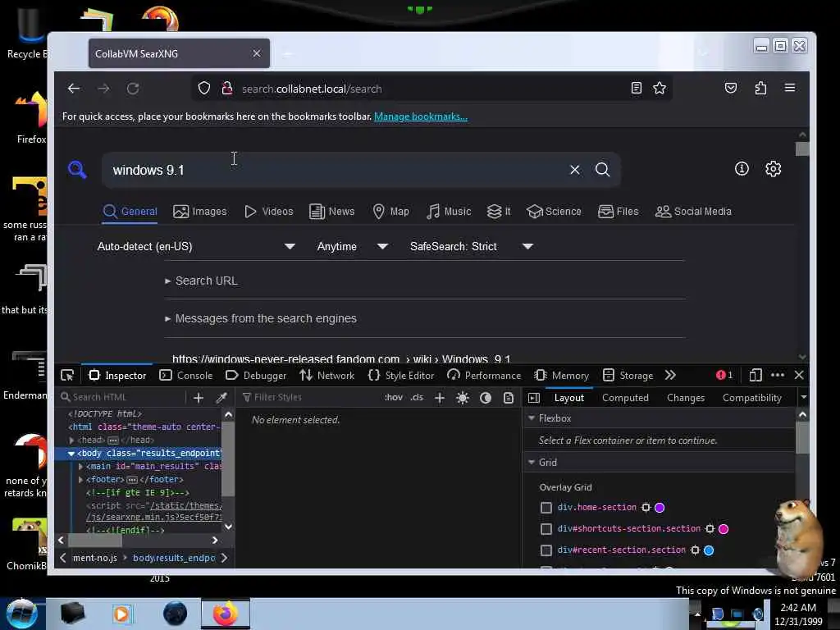Expand the footer node

point(80,479)
